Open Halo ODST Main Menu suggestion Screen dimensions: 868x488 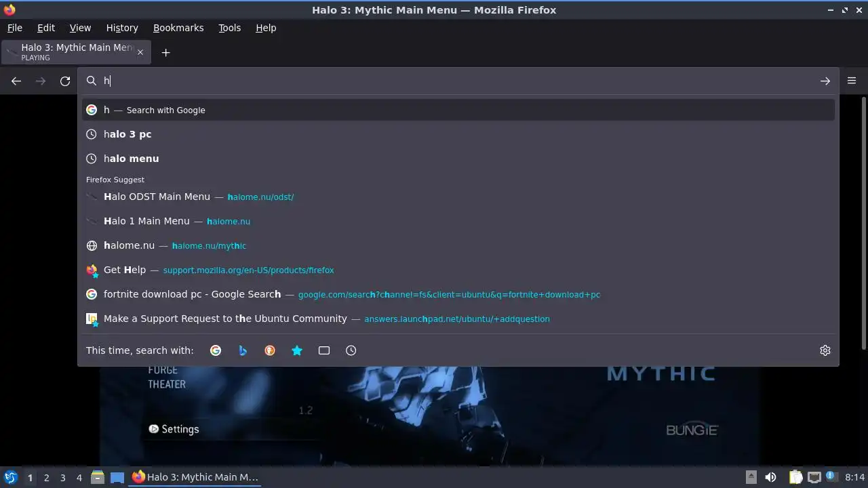pos(458,197)
